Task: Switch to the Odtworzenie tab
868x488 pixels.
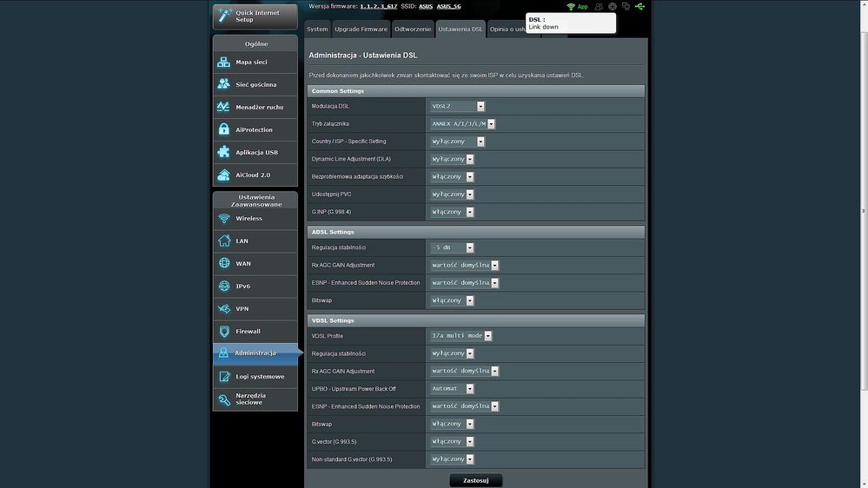Action: click(x=413, y=30)
